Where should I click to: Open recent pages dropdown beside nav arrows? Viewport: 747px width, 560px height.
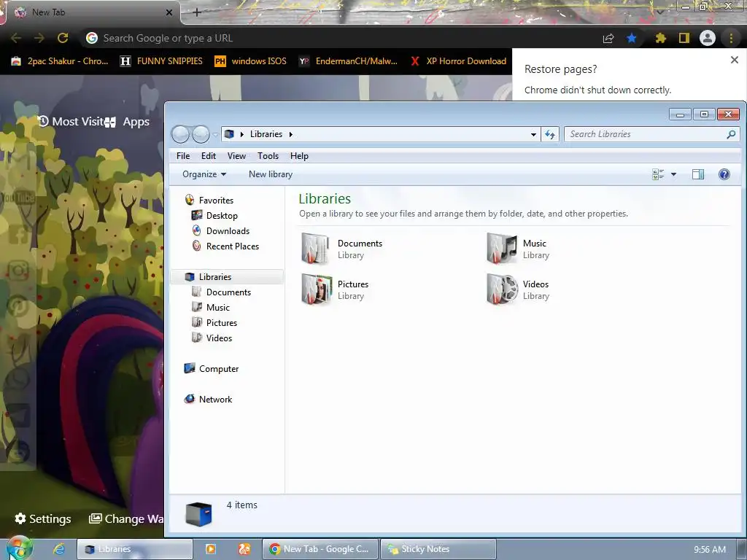(215, 135)
